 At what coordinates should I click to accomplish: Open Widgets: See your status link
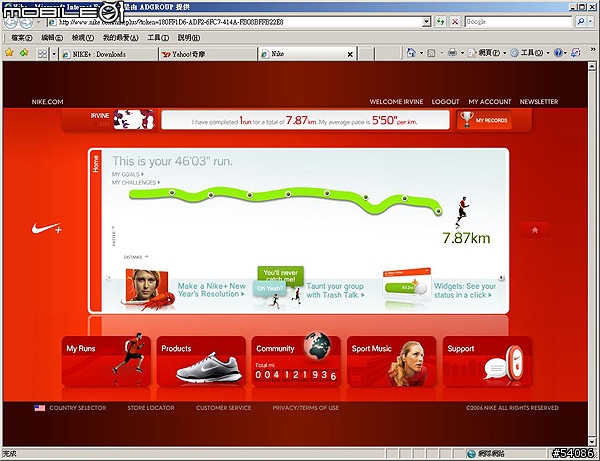(x=465, y=290)
